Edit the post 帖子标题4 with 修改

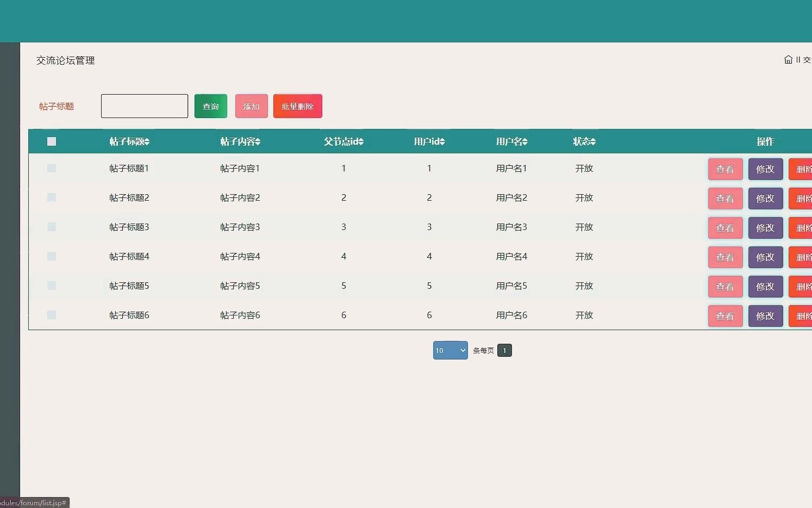tap(766, 257)
